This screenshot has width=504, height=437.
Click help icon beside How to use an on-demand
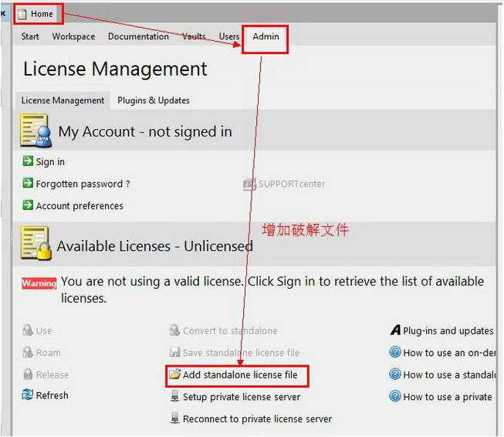(x=395, y=352)
